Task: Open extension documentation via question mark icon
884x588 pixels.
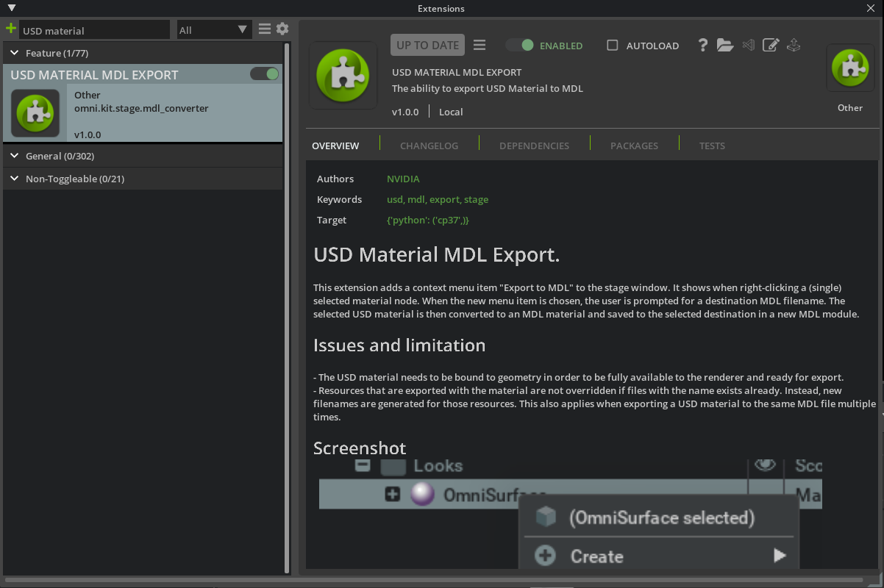Action: click(703, 45)
